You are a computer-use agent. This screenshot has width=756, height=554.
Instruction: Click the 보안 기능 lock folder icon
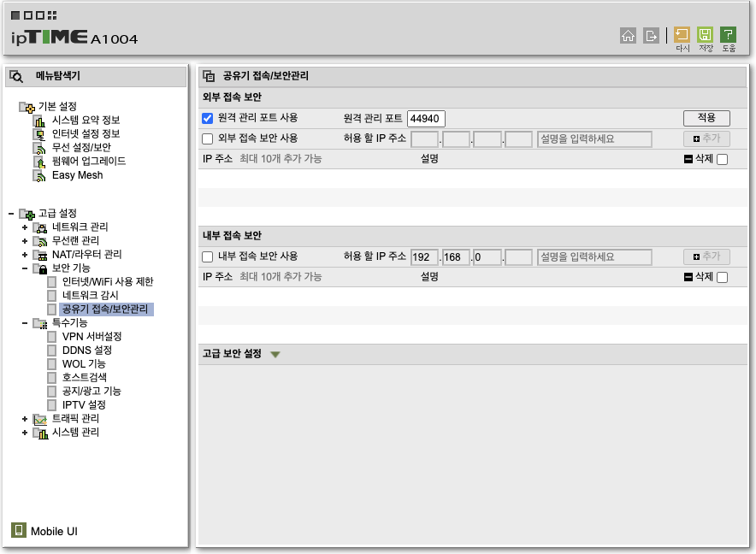click(x=40, y=268)
